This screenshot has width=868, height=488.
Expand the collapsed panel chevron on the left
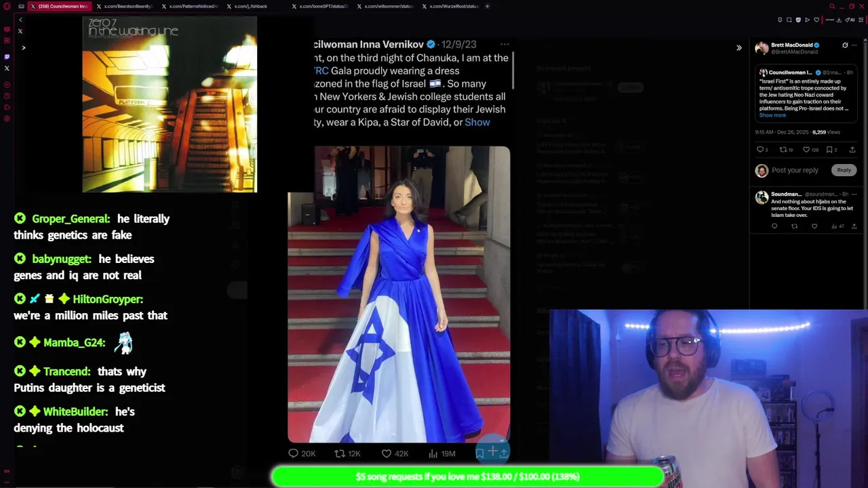click(23, 47)
